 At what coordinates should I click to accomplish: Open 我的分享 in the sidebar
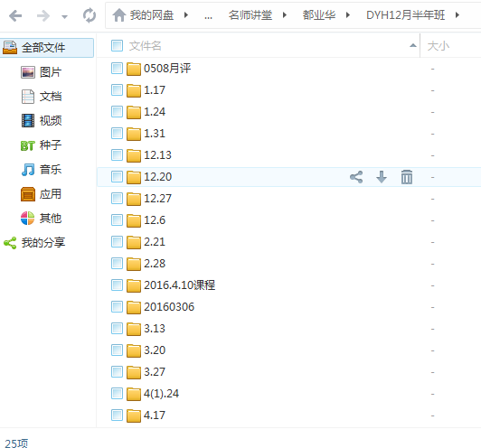pos(34,243)
